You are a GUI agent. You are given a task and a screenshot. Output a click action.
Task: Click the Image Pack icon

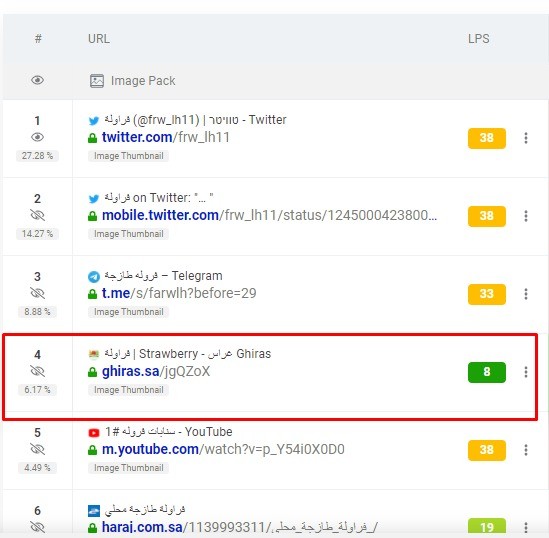tap(97, 81)
